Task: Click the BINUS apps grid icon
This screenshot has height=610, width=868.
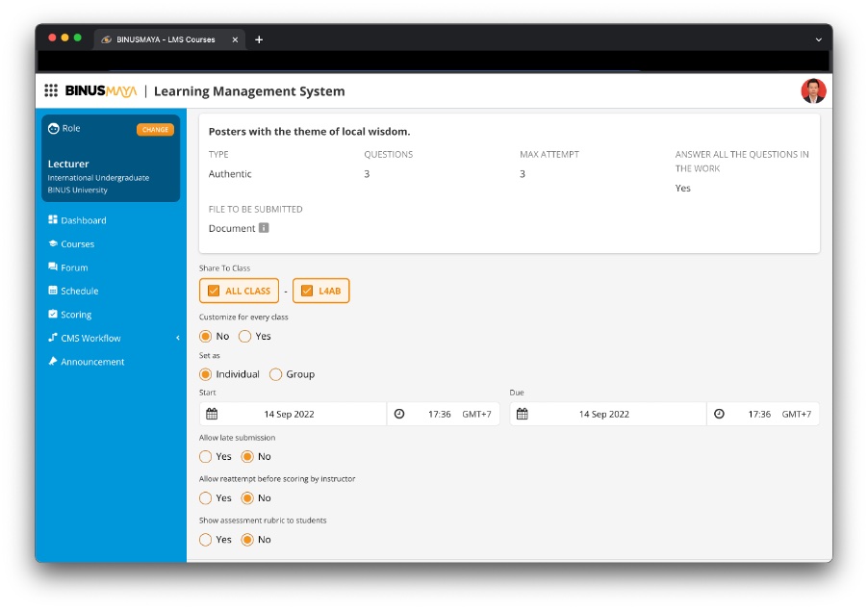Action: pyautogui.click(x=50, y=89)
